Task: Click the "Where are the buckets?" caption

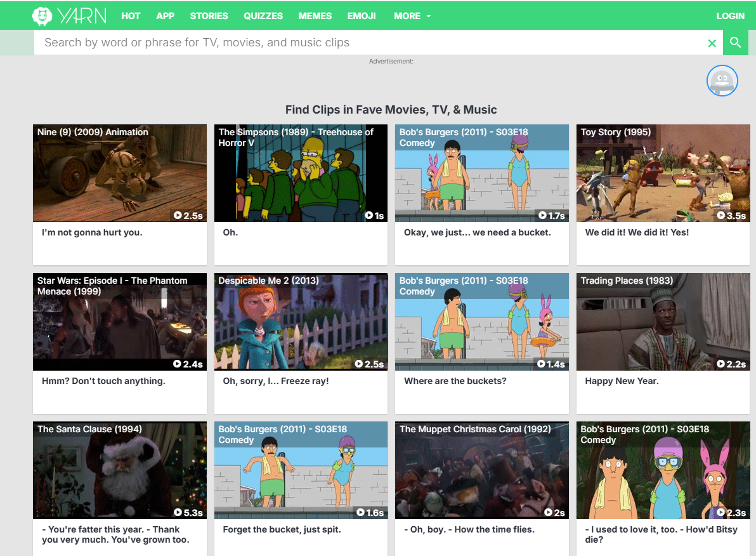Action: (x=455, y=381)
